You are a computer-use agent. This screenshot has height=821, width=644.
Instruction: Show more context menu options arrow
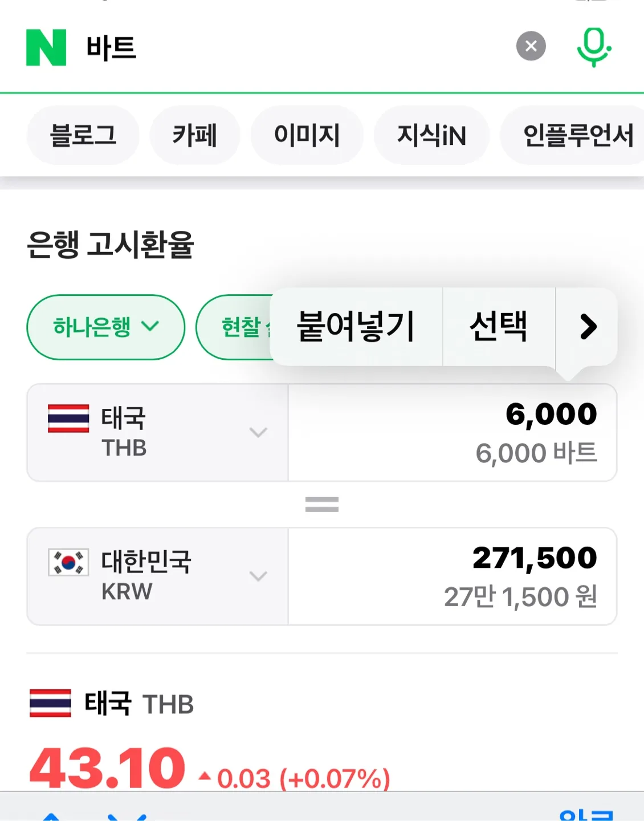pos(588,327)
